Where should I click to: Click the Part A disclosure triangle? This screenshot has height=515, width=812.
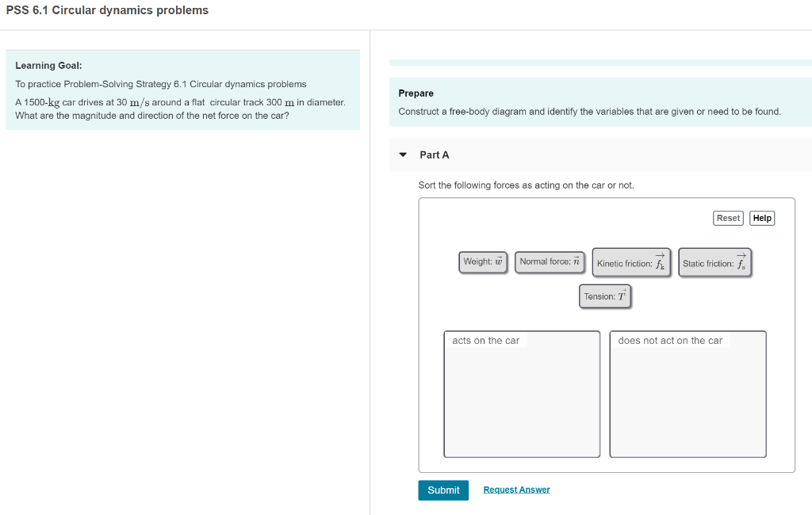click(x=404, y=155)
